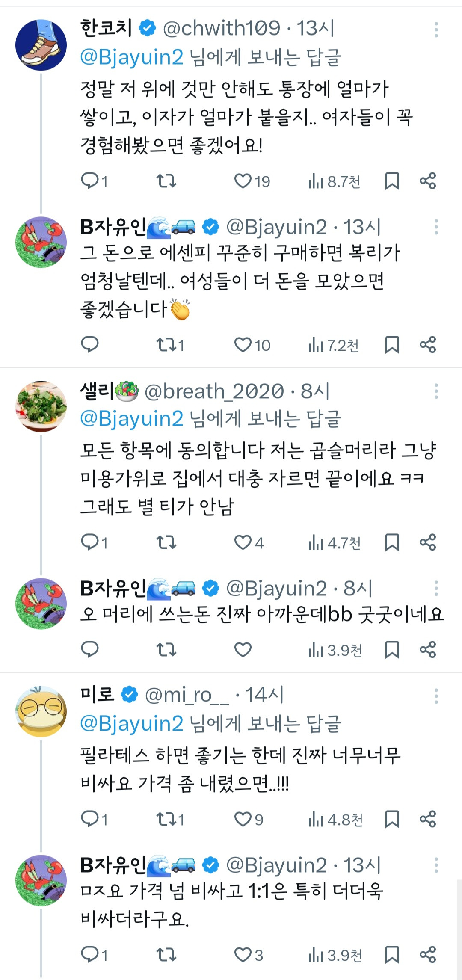This screenshot has height=980, width=462.
Task: Open more options on 미로's tweet
Action: (436, 696)
